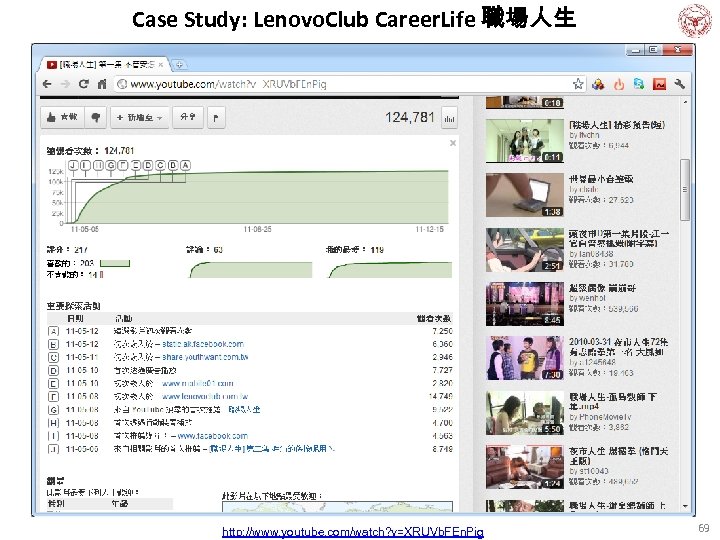Click the flame extension icon in toolbar
720x540 pixels.
click(x=619, y=84)
